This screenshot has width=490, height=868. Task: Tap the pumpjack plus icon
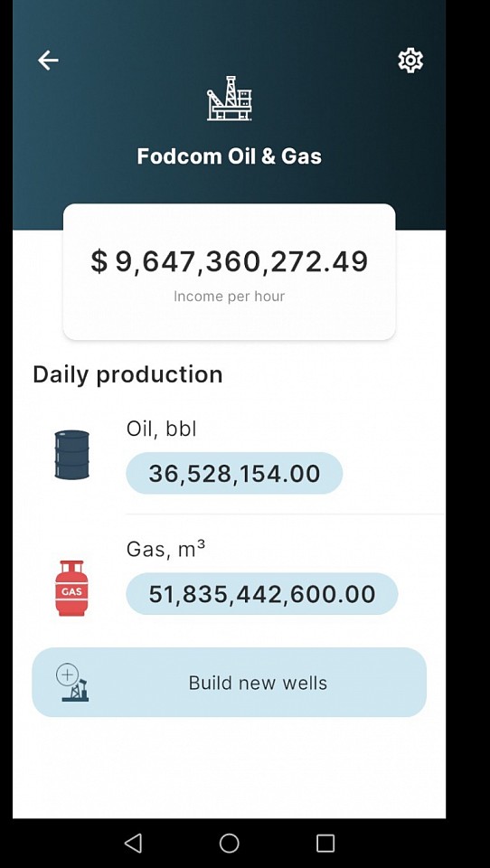[x=72, y=683]
